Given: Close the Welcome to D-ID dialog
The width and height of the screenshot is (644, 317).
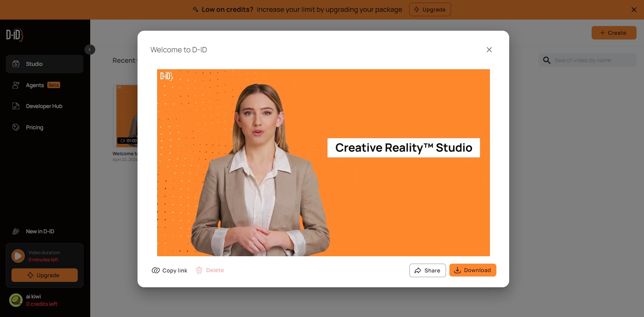Looking at the screenshot, I should tap(489, 50).
